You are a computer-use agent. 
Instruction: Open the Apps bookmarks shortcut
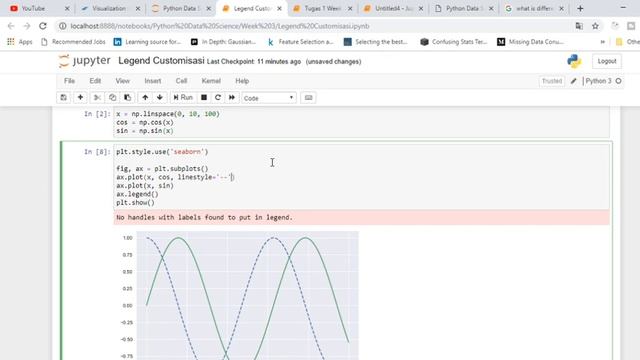pyautogui.click(x=20, y=42)
